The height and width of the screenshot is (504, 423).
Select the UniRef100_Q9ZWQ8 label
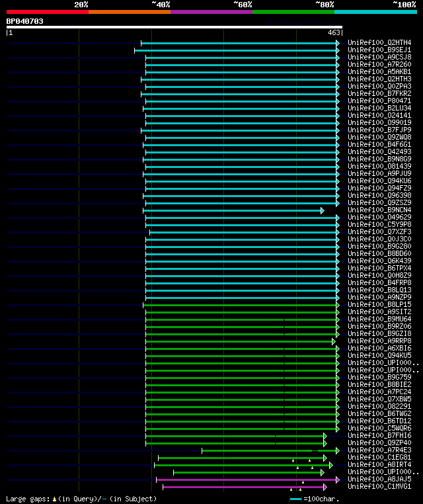click(x=379, y=138)
